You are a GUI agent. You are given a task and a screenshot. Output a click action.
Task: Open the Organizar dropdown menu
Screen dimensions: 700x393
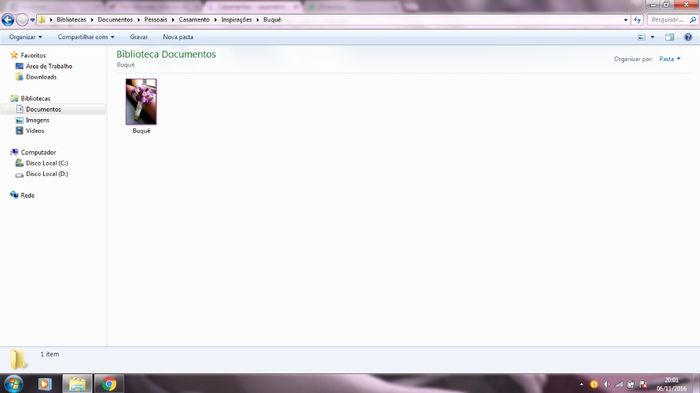tap(25, 37)
